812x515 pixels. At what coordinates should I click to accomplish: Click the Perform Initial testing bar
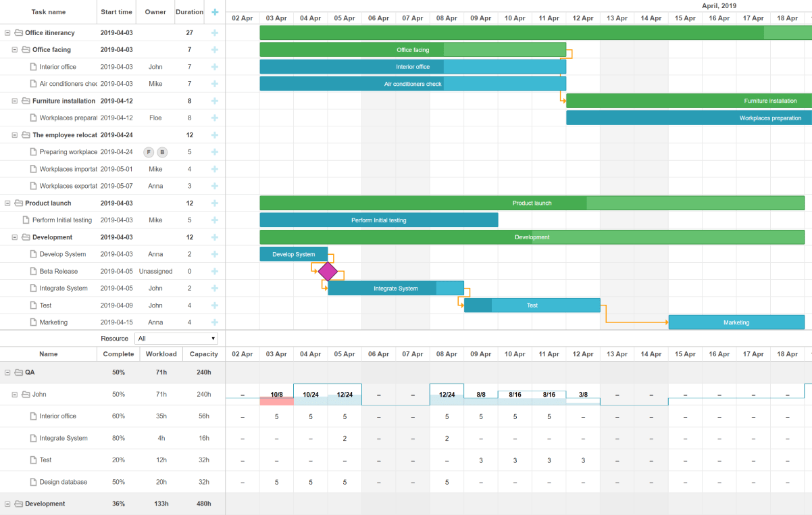coord(379,220)
